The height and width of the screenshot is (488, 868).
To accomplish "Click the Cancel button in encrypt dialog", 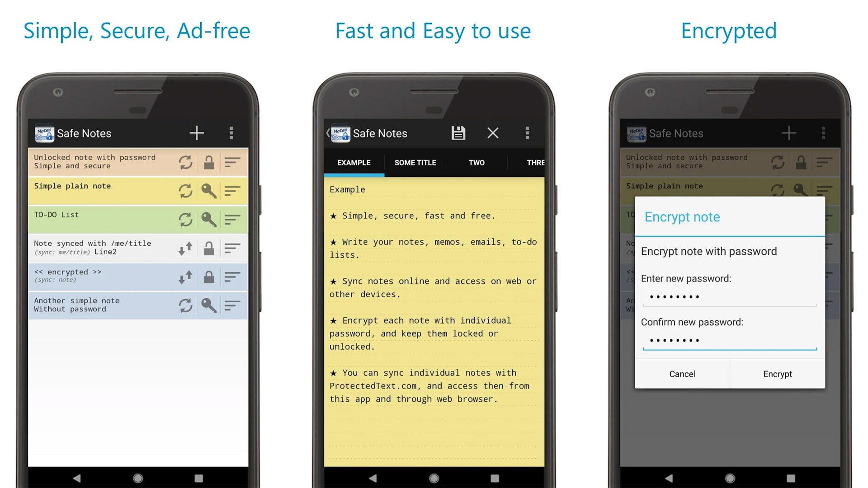I will pos(681,374).
